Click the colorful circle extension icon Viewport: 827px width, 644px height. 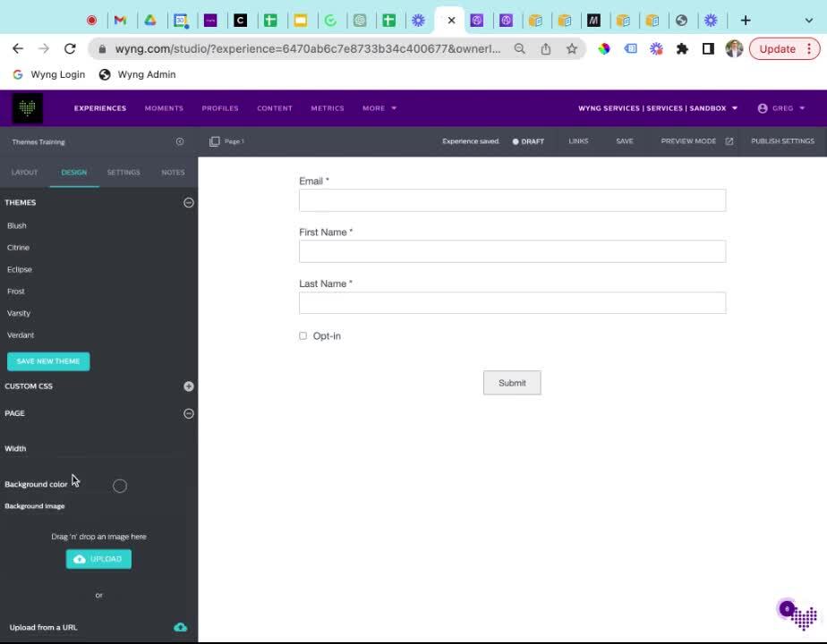click(x=604, y=48)
